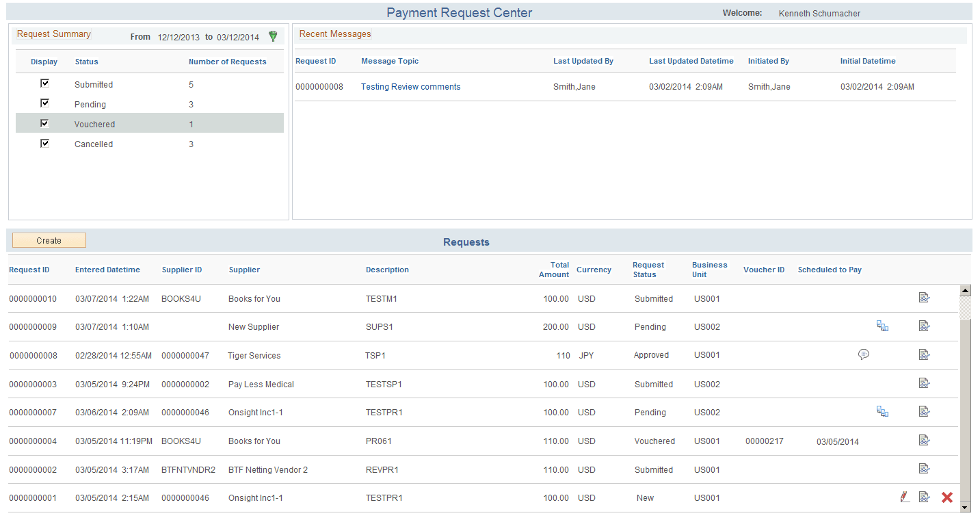Sort requests by the Supplier column
Screen dimensions: 980x520
[243, 270]
